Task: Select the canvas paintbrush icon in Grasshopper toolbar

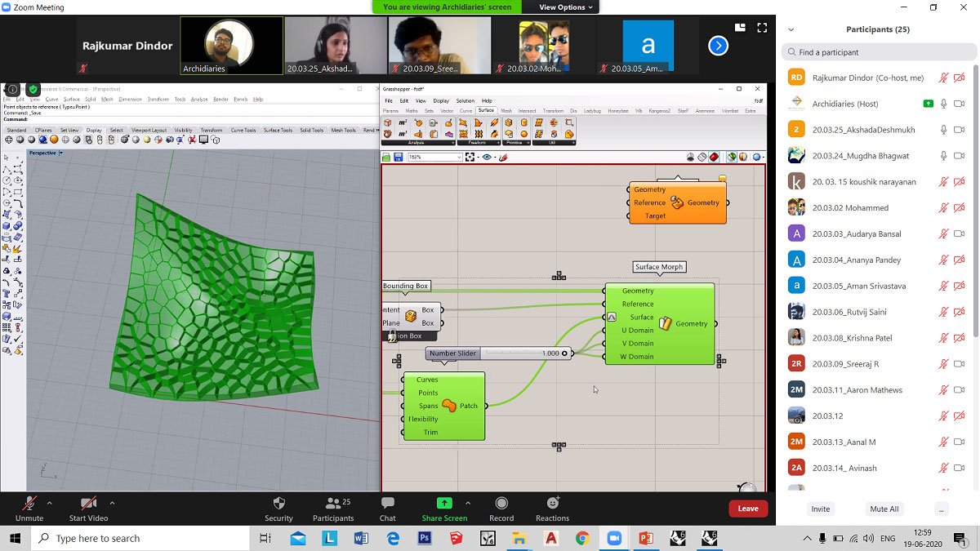Action: click(x=504, y=157)
